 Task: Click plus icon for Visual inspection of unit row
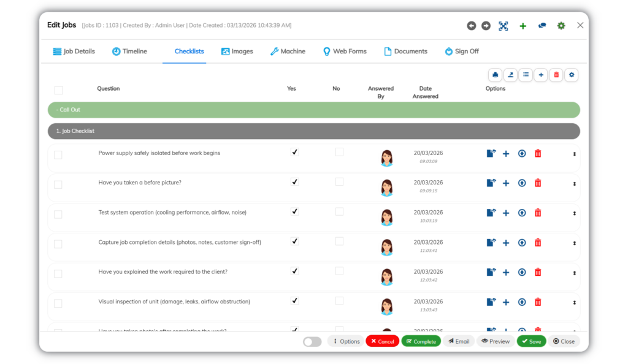(x=506, y=302)
